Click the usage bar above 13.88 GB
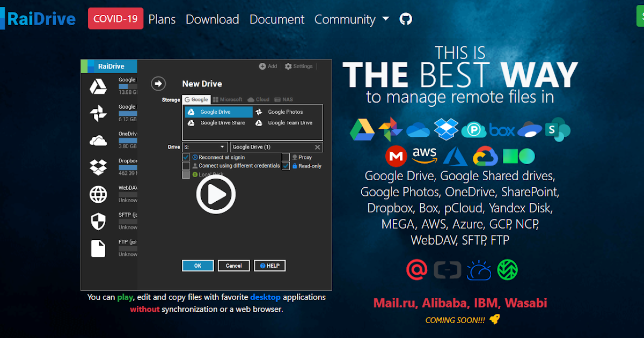This screenshot has width=644, height=338. 128,86
